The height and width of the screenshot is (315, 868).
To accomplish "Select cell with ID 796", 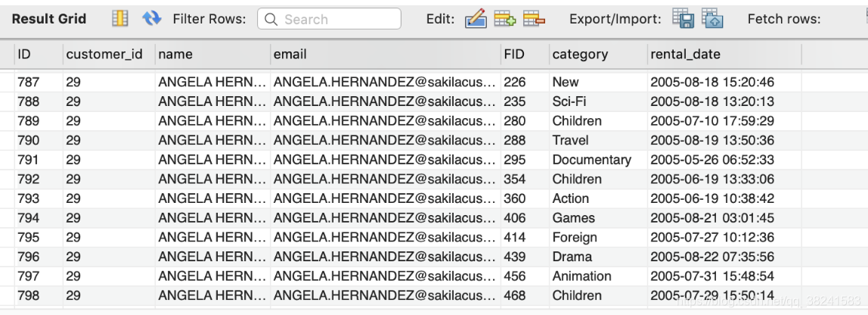I will click(39, 257).
